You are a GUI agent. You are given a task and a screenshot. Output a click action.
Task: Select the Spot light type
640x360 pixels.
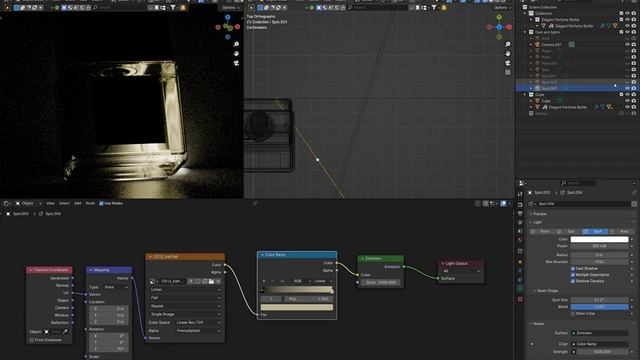tap(594, 231)
